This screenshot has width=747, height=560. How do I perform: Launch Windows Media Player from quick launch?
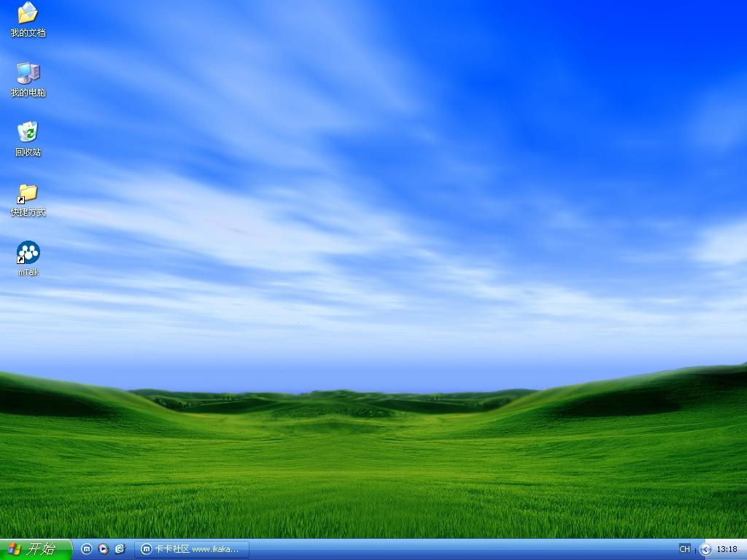point(104,549)
